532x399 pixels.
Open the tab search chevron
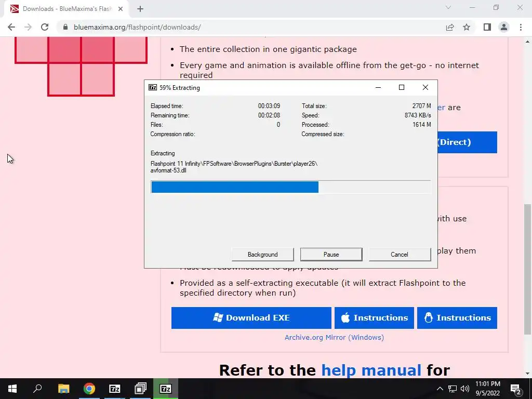click(448, 7)
